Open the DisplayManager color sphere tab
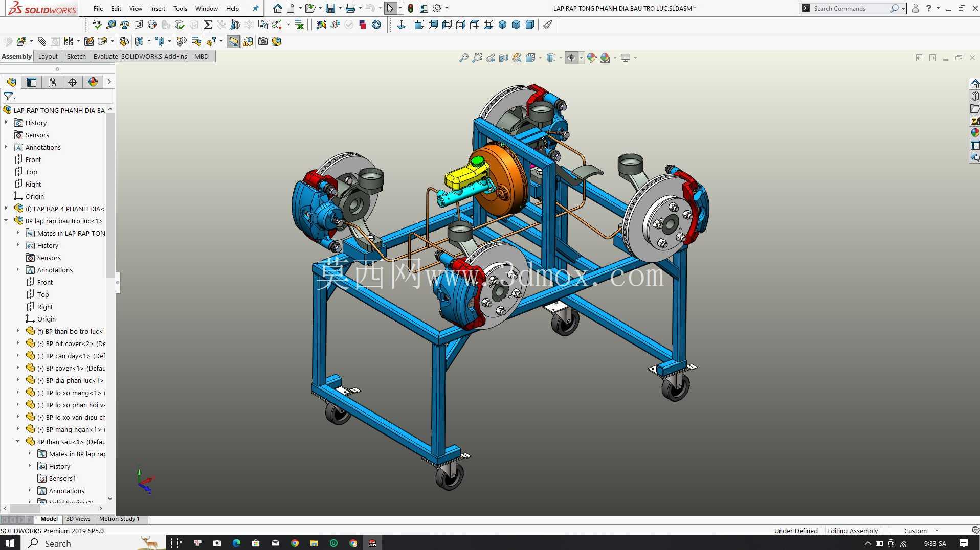The width and height of the screenshot is (980, 550). point(93,82)
